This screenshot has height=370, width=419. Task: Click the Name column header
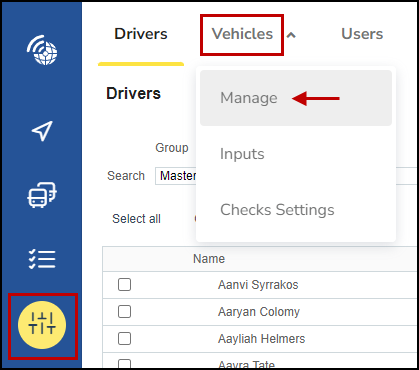[209, 259]
